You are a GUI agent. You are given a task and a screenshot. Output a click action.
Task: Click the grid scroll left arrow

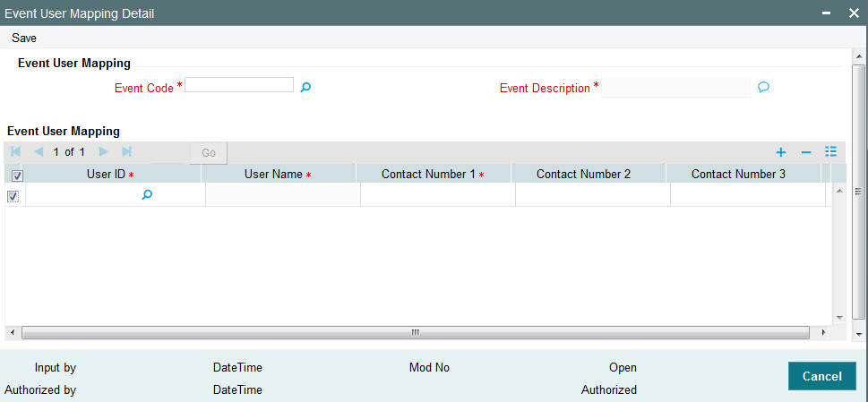11,332
